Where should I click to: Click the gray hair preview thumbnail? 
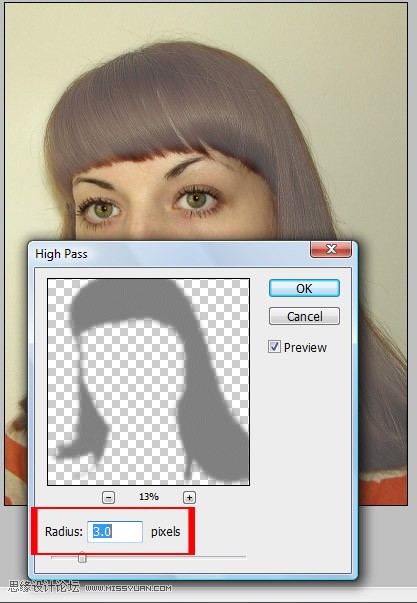pos(148,382)
